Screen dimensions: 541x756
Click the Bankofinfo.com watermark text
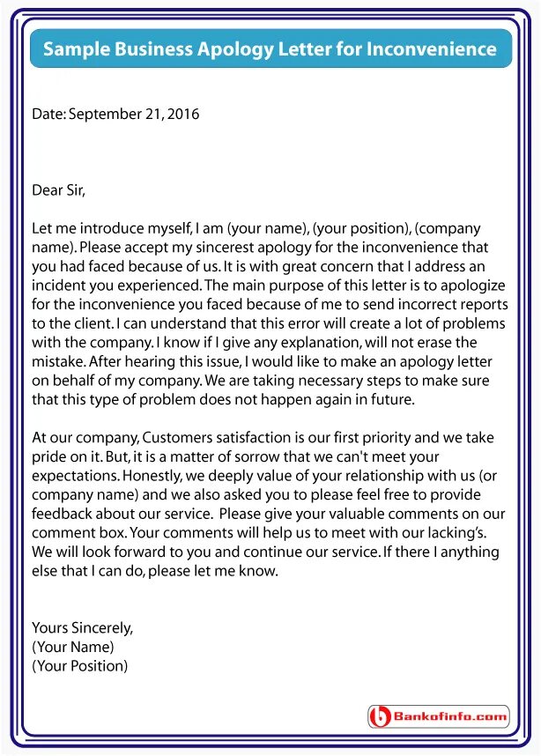pos(450,716)
